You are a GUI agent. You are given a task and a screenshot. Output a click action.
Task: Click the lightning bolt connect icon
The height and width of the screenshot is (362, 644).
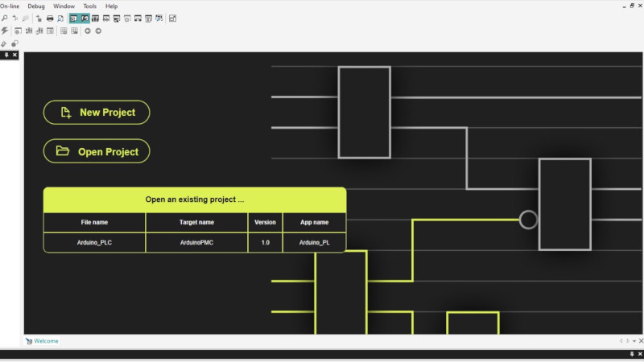coord(5,31)
